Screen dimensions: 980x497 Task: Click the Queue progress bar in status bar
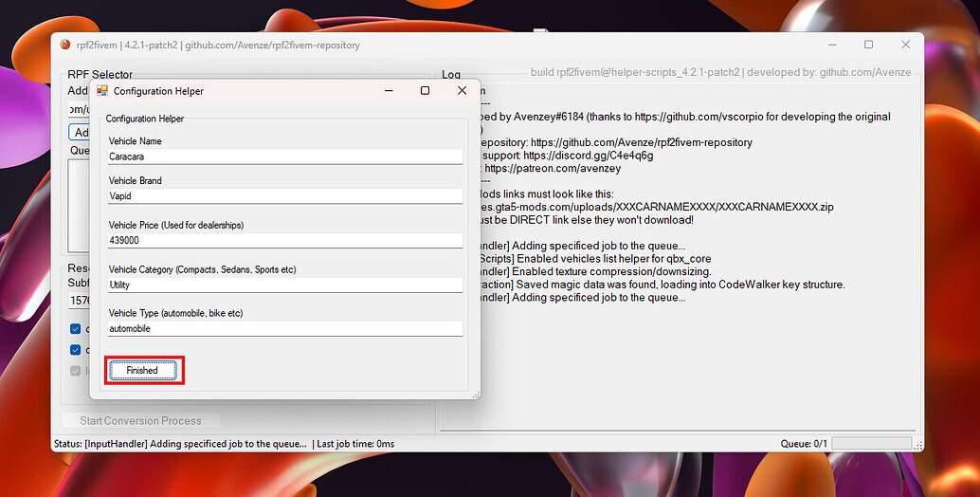[x=871, y=443]
